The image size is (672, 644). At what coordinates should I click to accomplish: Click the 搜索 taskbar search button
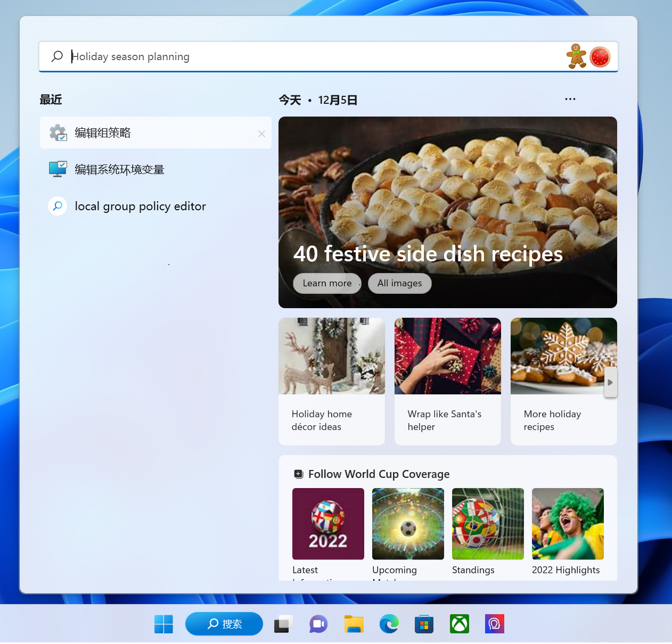point(224,624)
